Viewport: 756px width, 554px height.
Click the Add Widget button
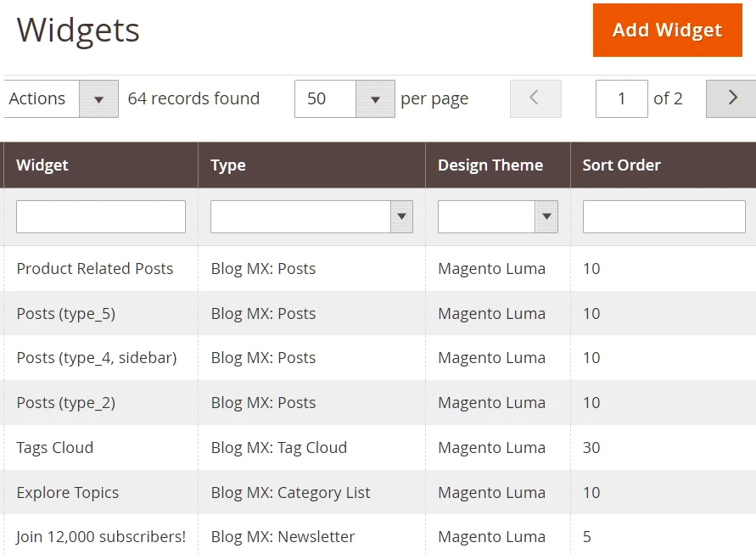667,31
